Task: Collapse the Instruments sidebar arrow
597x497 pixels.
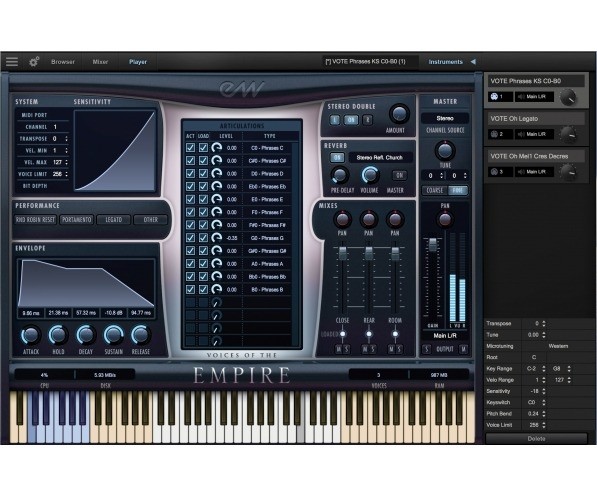Action: [x=473, y=61]
